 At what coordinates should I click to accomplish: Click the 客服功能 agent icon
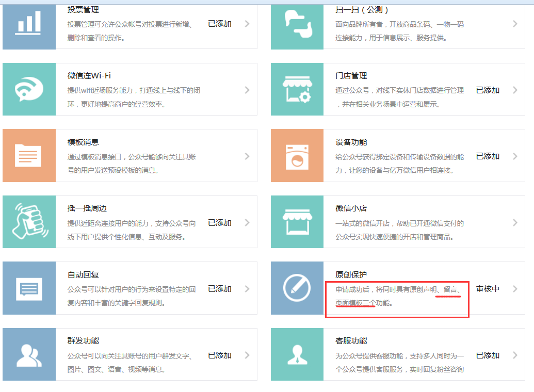coord(297,355)
